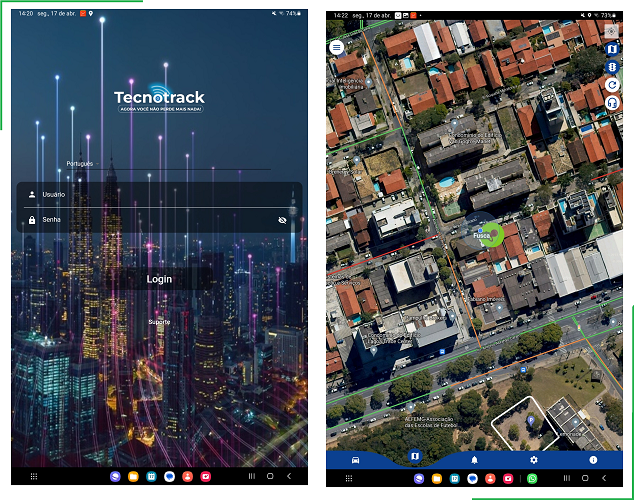Open the Contacts app on the login screen taskbar
634x500 pixels.
pos(187,477)
